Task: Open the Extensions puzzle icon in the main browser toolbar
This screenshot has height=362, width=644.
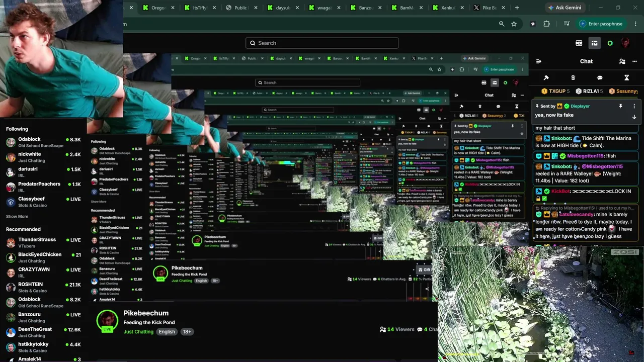Action: [x=547, y=24]
